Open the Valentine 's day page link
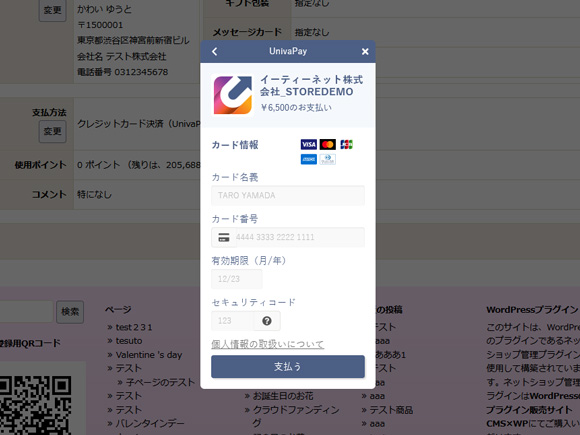 tap(149, 355)
